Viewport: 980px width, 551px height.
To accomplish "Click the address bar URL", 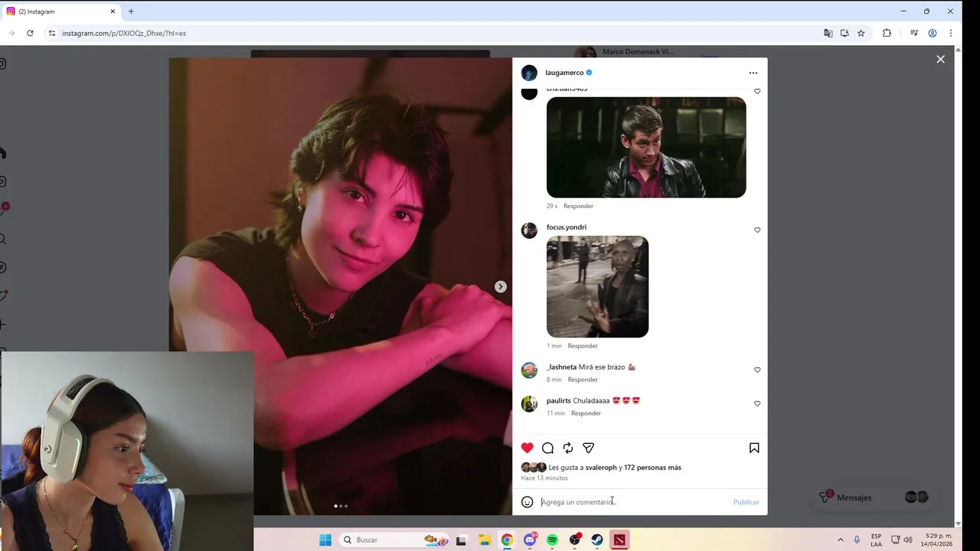I will [x=124, y=34].
